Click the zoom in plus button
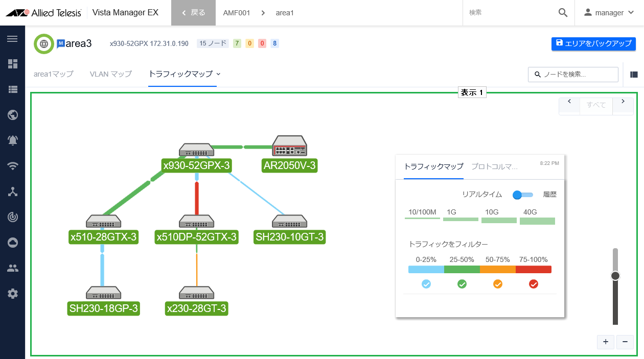The image size is (644, 359). [606, 342]
